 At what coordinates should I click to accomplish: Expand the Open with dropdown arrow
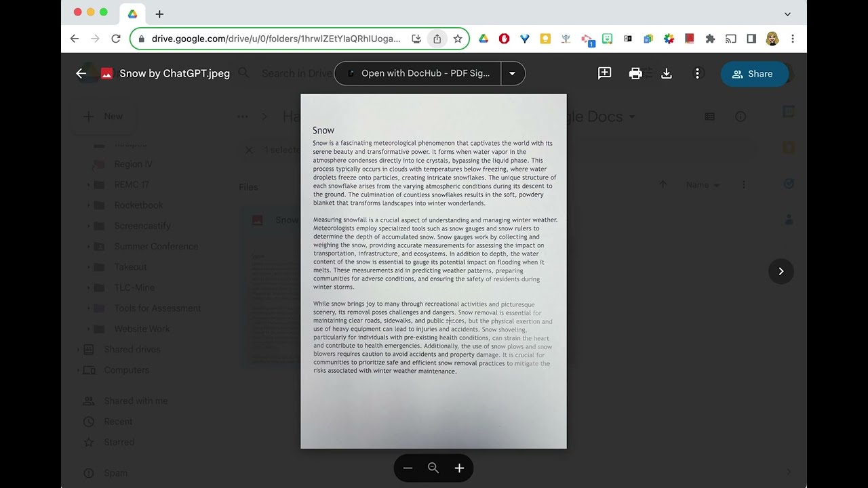coord(513,73)
